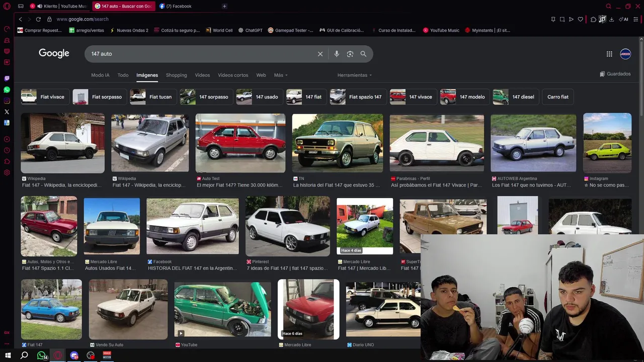Select 147 sorpasso suggestion chip
This screenshot has width=644, height=362.
(x=206, y=97)
